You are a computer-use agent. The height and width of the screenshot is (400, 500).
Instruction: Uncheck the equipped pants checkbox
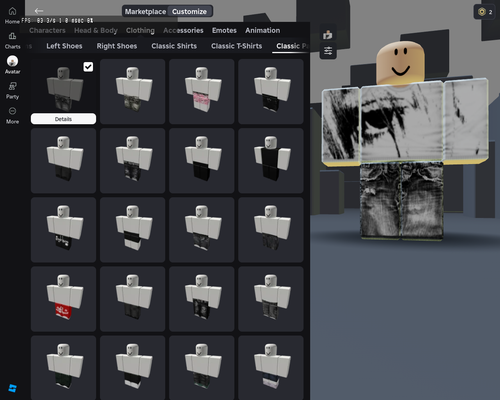88,67
